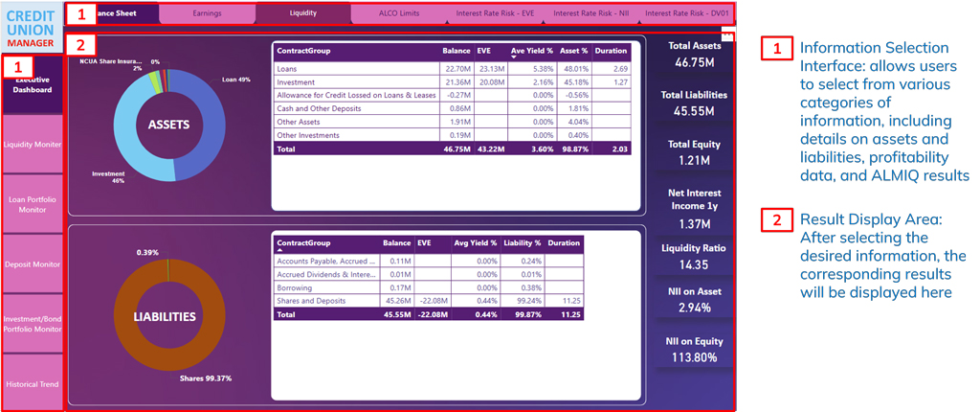Viewport: 980px width, 412px height.
Task: Click assets table Balance column header
Action: (x=456, y=51)
